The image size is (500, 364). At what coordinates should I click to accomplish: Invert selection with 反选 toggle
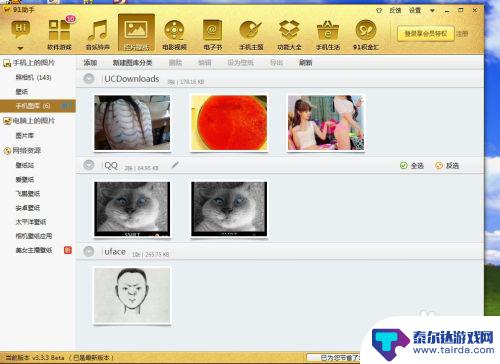click(447, 165)
